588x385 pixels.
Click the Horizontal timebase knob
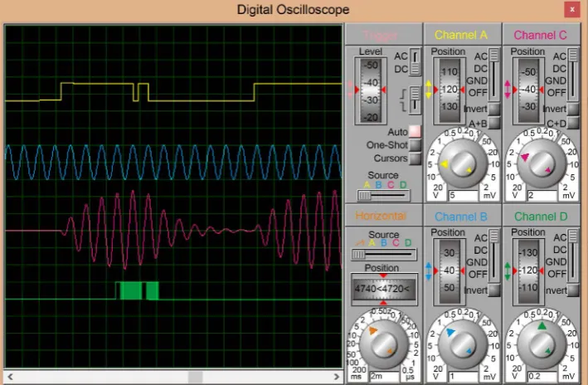384,344
